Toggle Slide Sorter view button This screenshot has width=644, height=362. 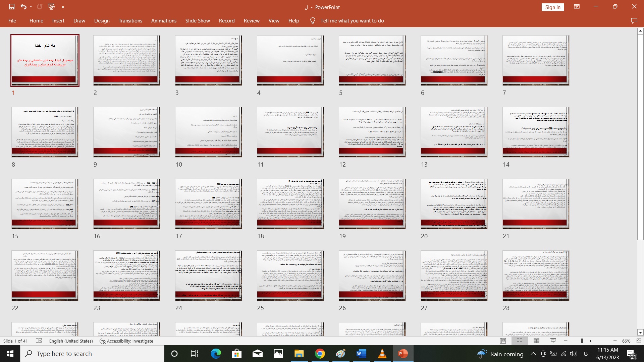(x=520, y=341)
